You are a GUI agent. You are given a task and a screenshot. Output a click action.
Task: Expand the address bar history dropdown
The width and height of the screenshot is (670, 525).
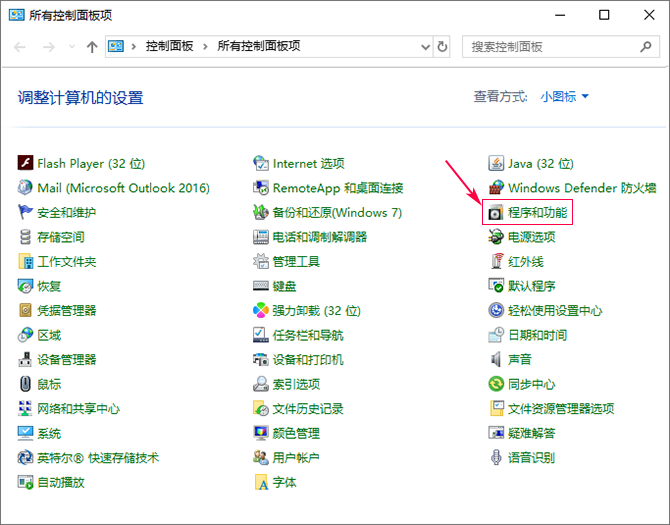[425, 47]
